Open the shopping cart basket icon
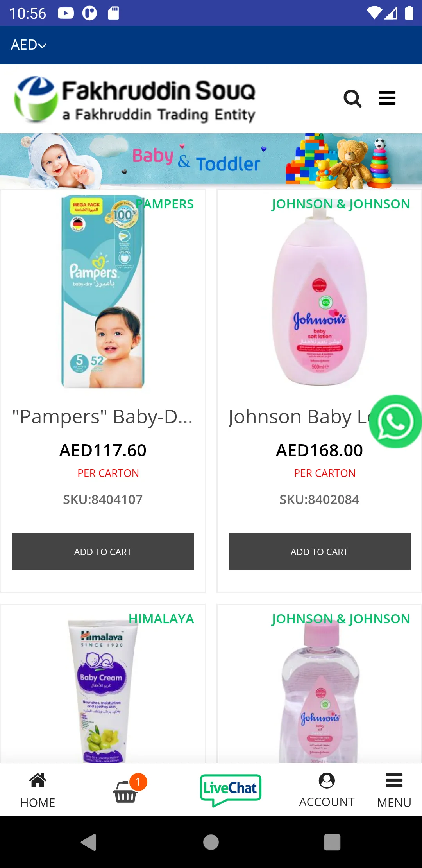Screen dimensions: 422x868 pos(125,791)
